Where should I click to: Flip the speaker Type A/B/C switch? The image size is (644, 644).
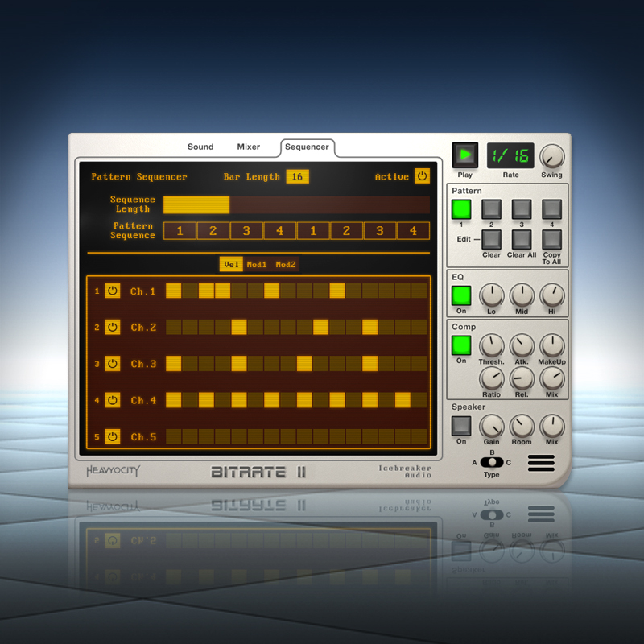(x=492, y=462)
